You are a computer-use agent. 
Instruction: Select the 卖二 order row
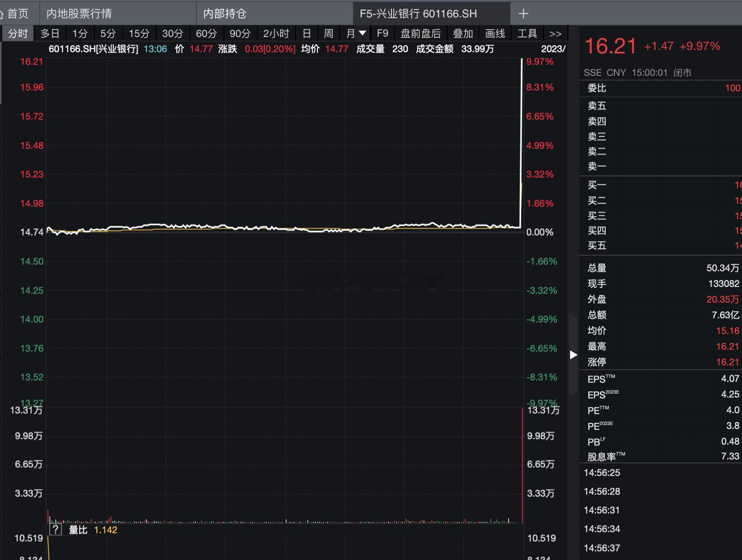pos(661,152)
